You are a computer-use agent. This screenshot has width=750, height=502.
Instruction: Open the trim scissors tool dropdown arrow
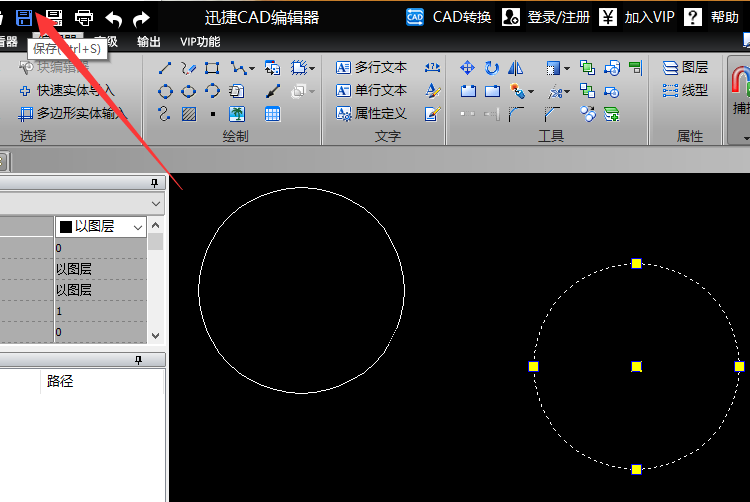click(567, 91)
